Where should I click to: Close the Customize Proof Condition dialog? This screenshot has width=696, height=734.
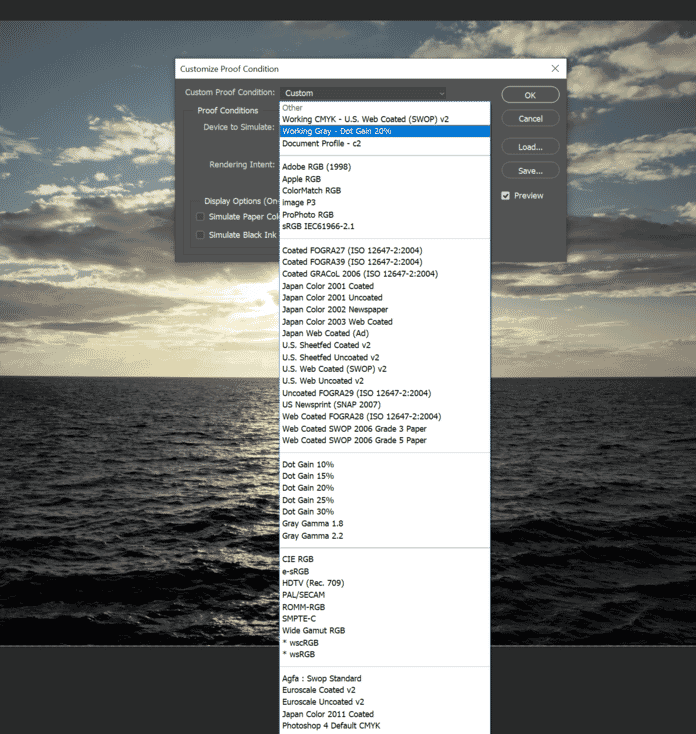[x=555, y=69]
